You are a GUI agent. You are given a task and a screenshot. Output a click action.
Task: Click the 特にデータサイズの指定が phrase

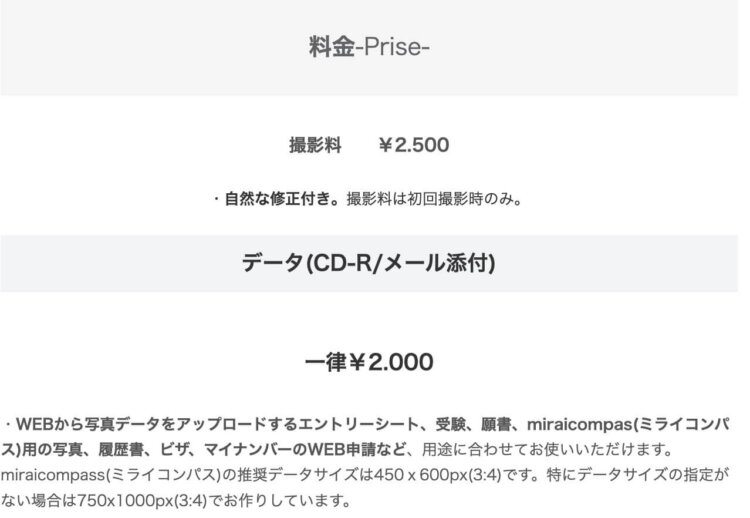point(638,475)
